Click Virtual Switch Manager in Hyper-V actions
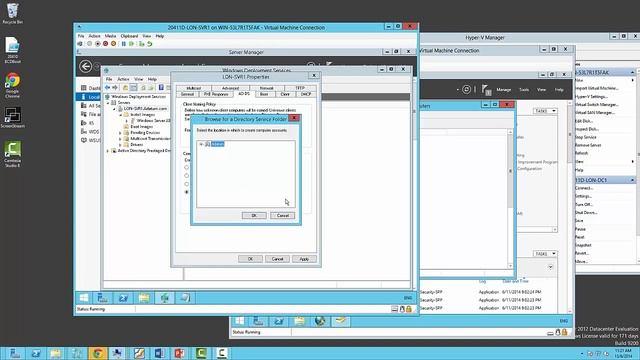The width and height of the screenshot is (640, 360). pos(596,104)
